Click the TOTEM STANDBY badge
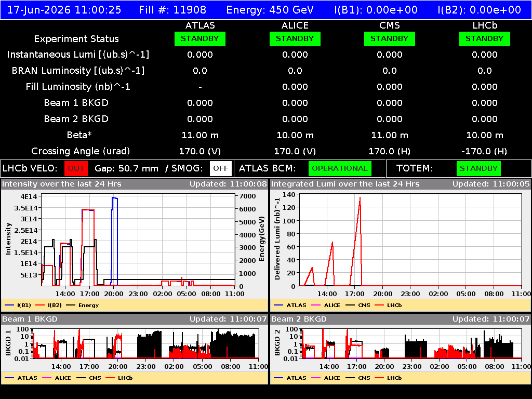Viewport: 532px width, 399px height. pyautogui.click(x=478, y=168)
